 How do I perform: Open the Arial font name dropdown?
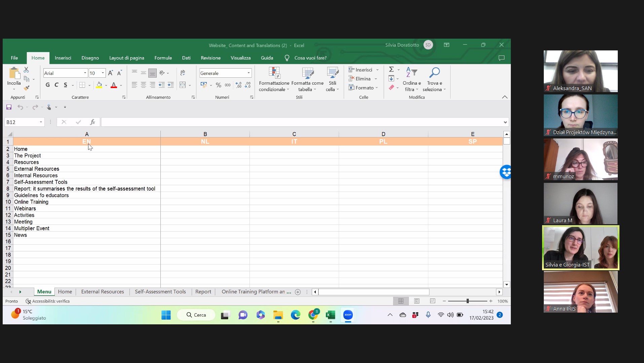tap(85, 73)
